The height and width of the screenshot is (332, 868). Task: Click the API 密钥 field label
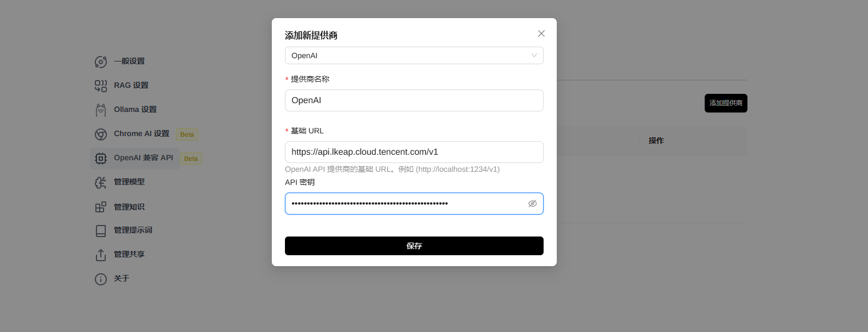300,182
